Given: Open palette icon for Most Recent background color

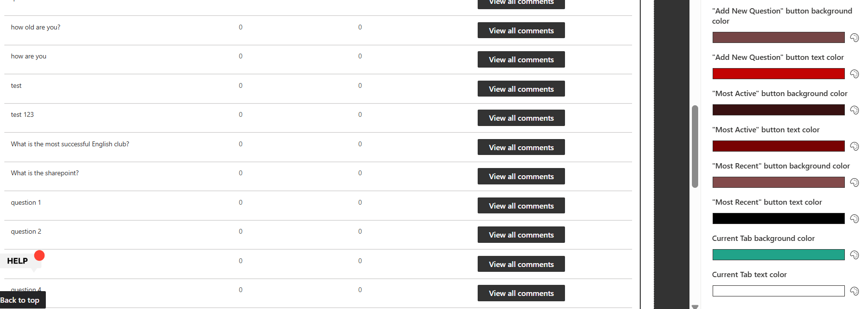Looking at the screenshot, I should pos(854,183).
